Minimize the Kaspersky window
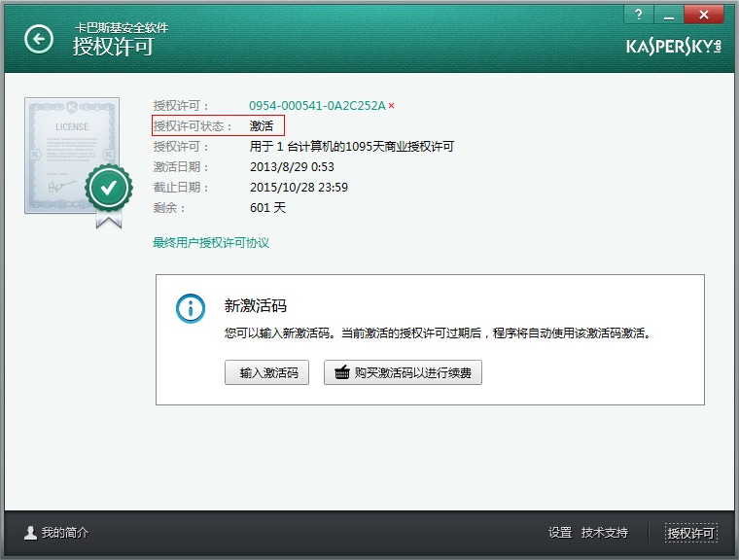This screenshot has height=560, width=739. (x=668, y=15)
